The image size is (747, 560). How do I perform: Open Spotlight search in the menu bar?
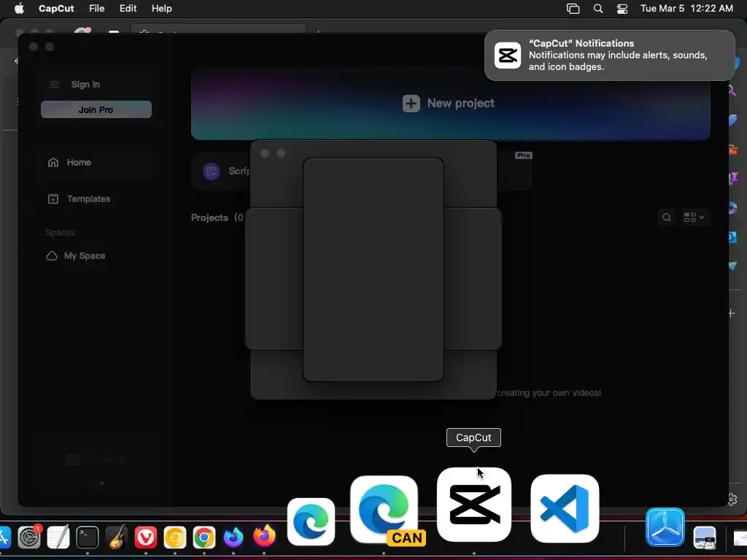598,9
